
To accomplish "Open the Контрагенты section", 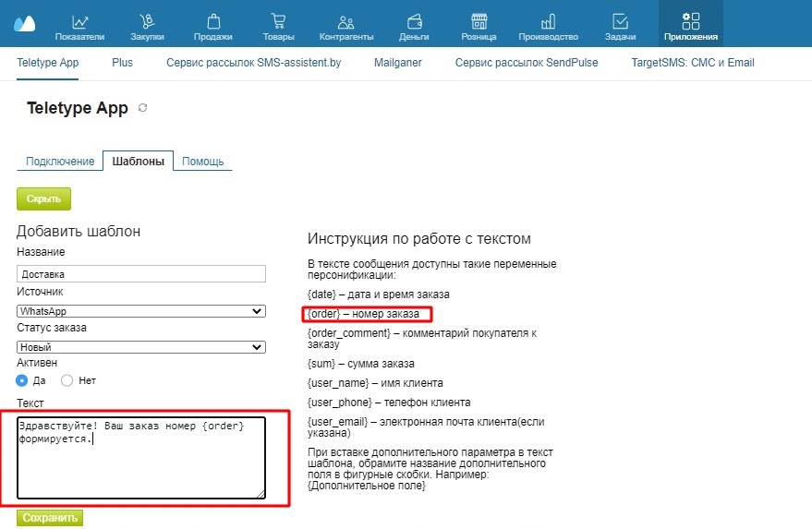I will 345,28.
